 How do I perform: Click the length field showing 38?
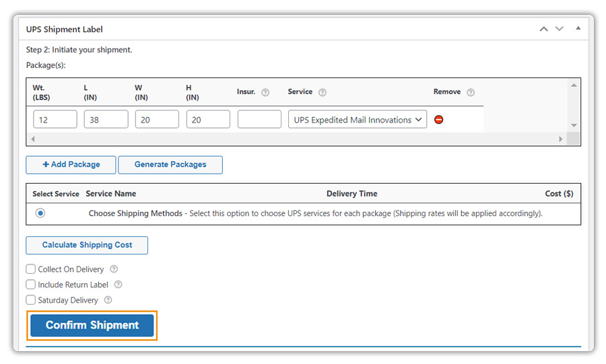click(x=106, y=120)
